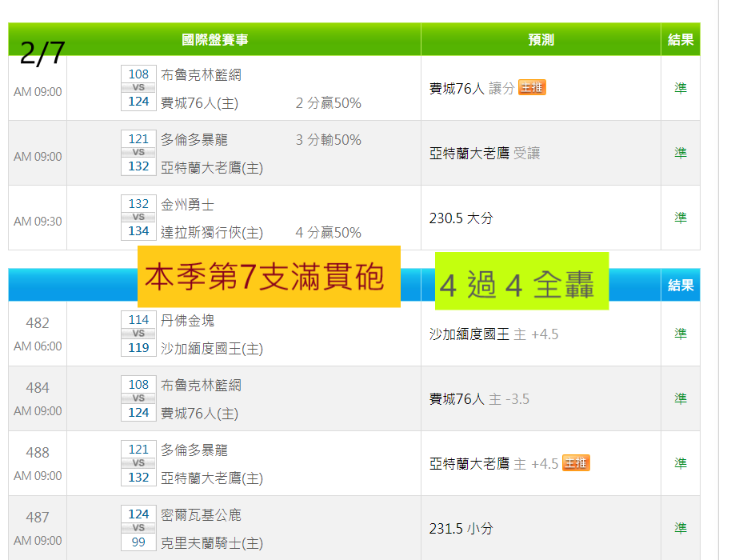
Task: Click the 4 分贏50% result text
Action: pos(328,232)
